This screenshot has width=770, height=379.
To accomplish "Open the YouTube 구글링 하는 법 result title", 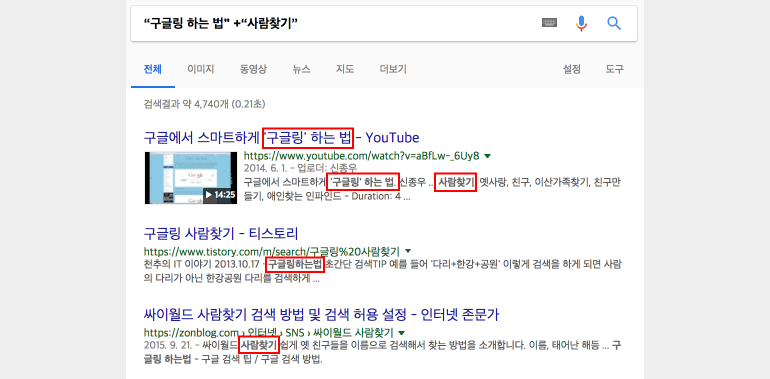I will pyautogui.click(x=281, y=137).
